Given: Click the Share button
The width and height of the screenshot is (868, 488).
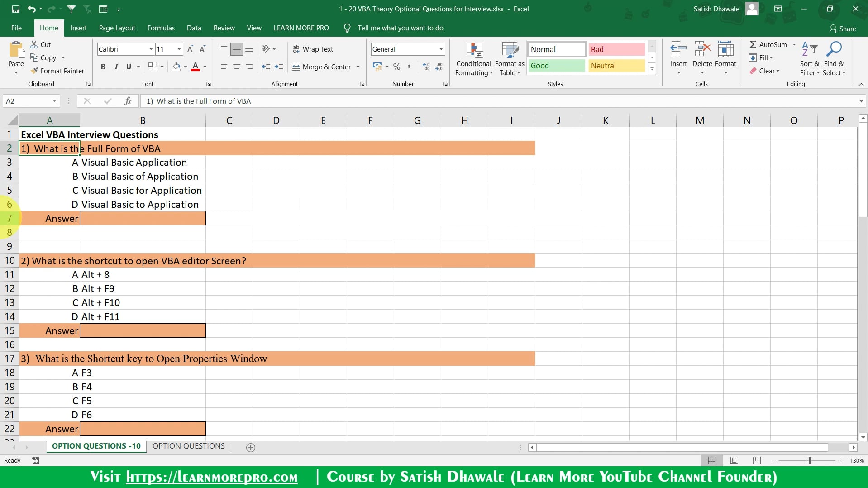Looking at the screenshot, I should click(843, 28).
